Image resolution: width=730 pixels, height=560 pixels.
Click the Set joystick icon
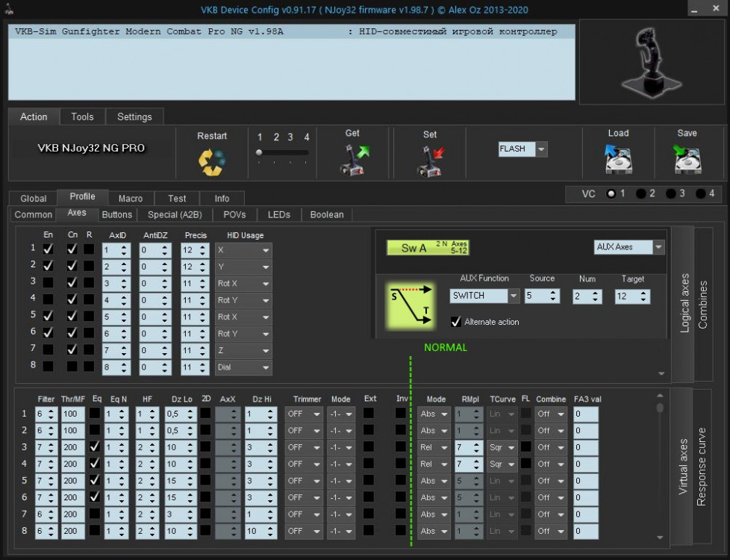430,161
